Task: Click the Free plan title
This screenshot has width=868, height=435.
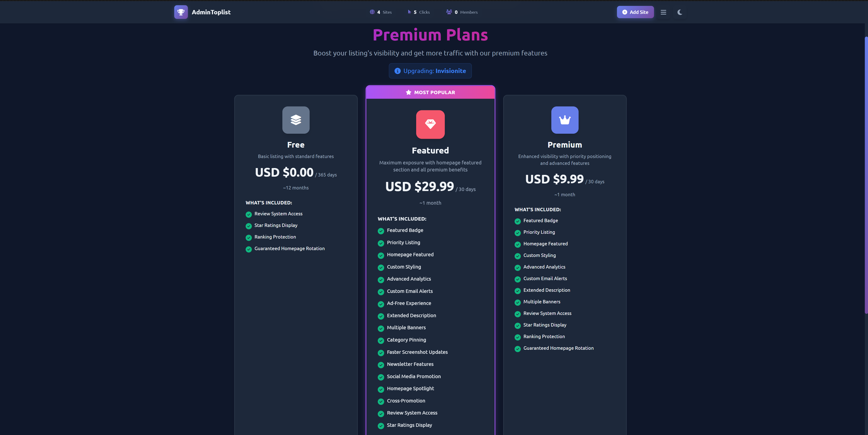Action: (x=296, y=145)
